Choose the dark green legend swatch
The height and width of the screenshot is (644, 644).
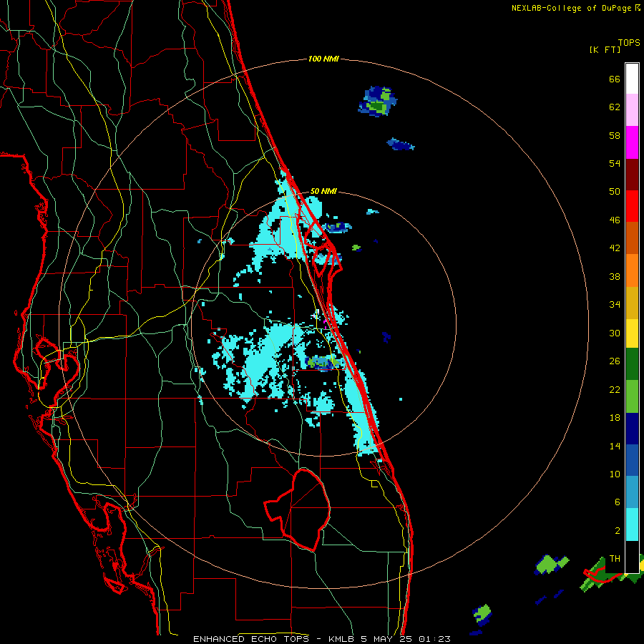pos(632,364)
